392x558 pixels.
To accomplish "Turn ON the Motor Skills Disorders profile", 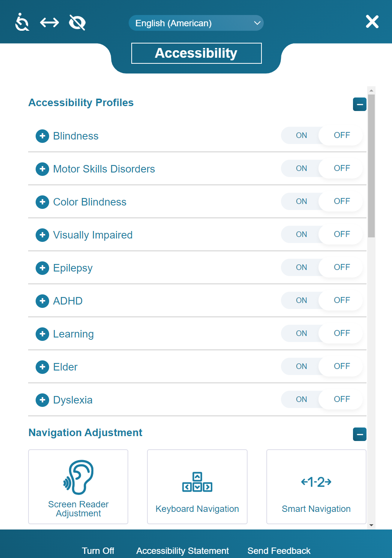I will click(301, 168).
